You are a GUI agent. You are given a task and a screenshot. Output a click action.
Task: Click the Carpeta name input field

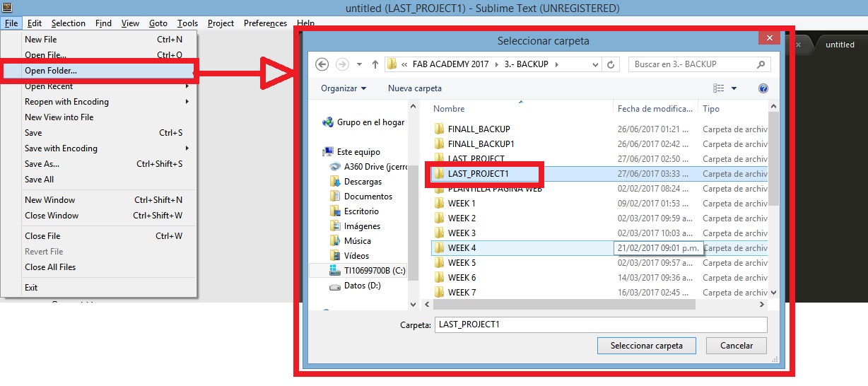[601, 324]
